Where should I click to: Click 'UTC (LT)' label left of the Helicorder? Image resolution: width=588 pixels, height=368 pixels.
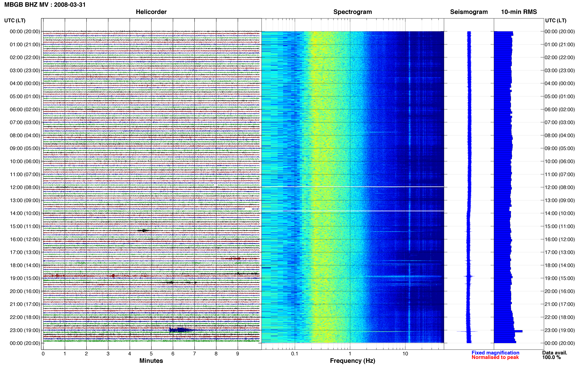click(15, 20)
